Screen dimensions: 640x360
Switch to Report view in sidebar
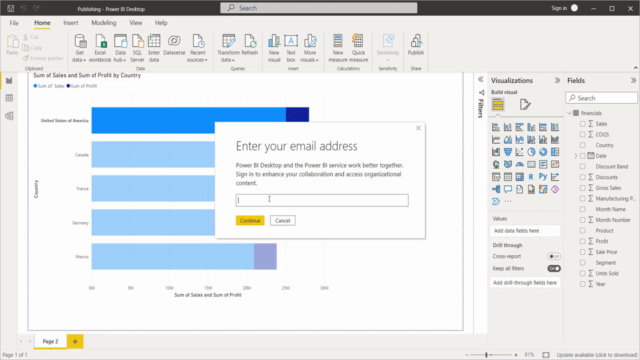point(9,81)
